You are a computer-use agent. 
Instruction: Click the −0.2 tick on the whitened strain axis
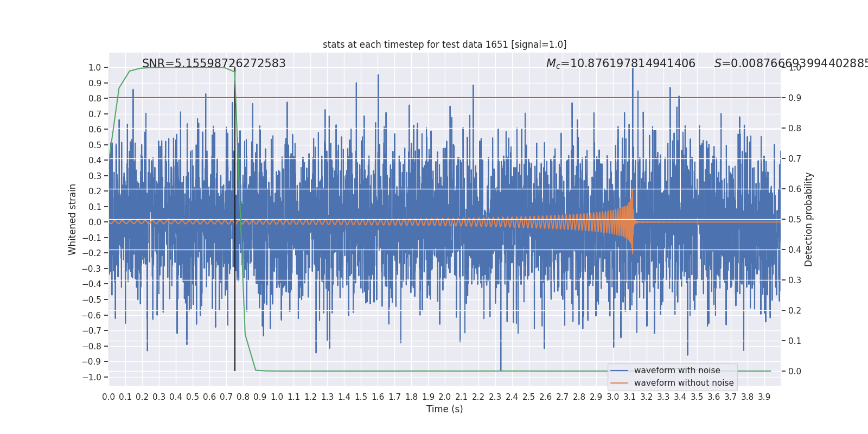point(91,253)
